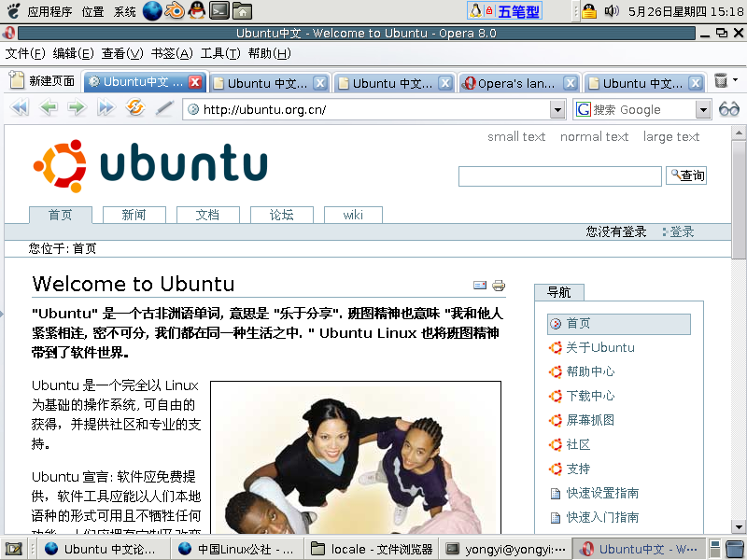Open the 书签(A) bookmarks menu
This screenshot has height=560, width=747.
tap(172, 53)
